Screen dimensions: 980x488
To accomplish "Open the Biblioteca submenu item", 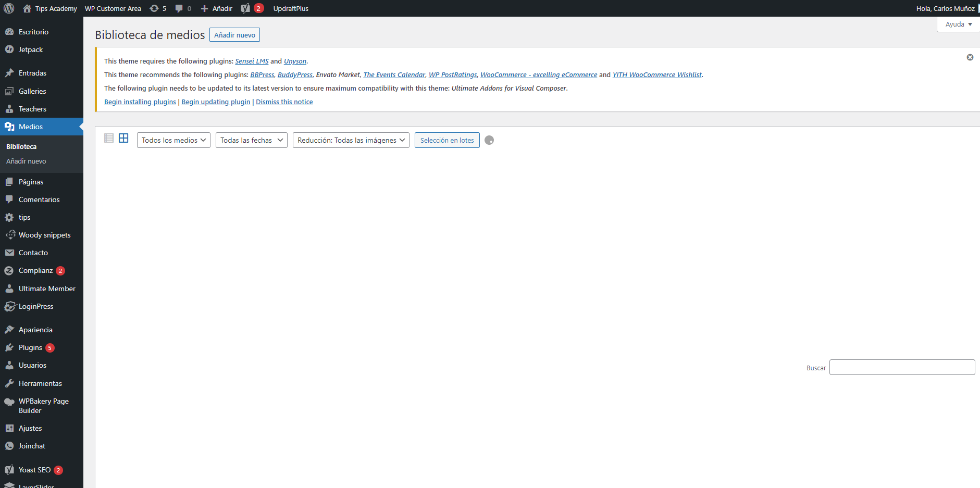I will point(21,146).
